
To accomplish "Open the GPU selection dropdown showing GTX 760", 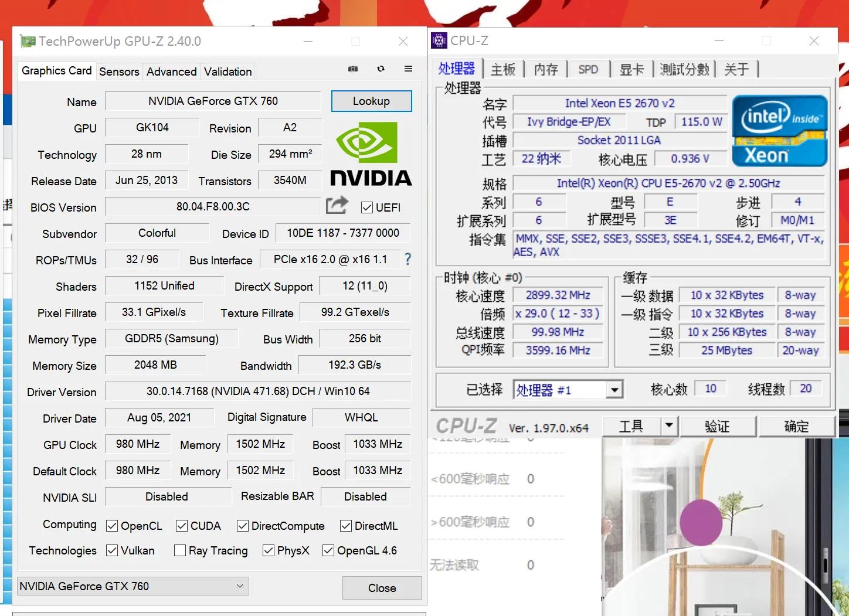I will [239, 586].
